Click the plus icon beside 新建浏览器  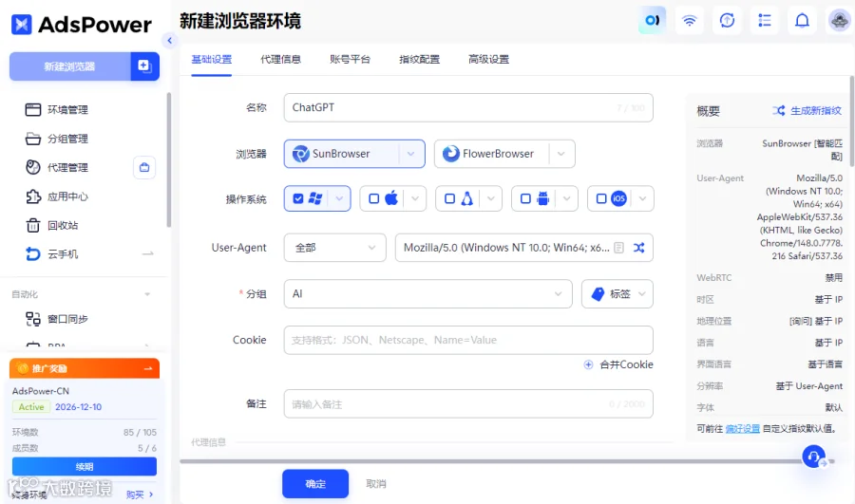pos(144,65)
